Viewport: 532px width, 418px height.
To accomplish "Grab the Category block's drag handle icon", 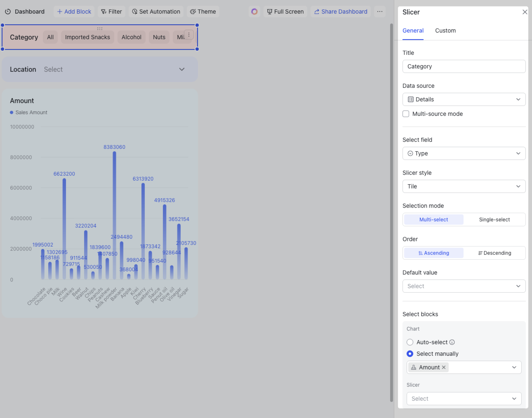I will [100, 28].
